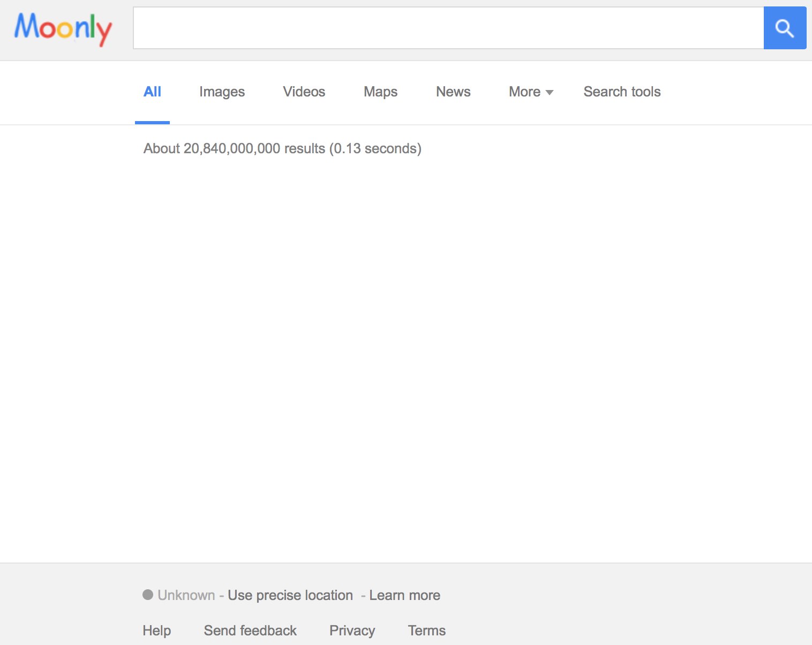Click the Moonly logo
The width and height of the screenshot is (812, 645).
point(63,28)
